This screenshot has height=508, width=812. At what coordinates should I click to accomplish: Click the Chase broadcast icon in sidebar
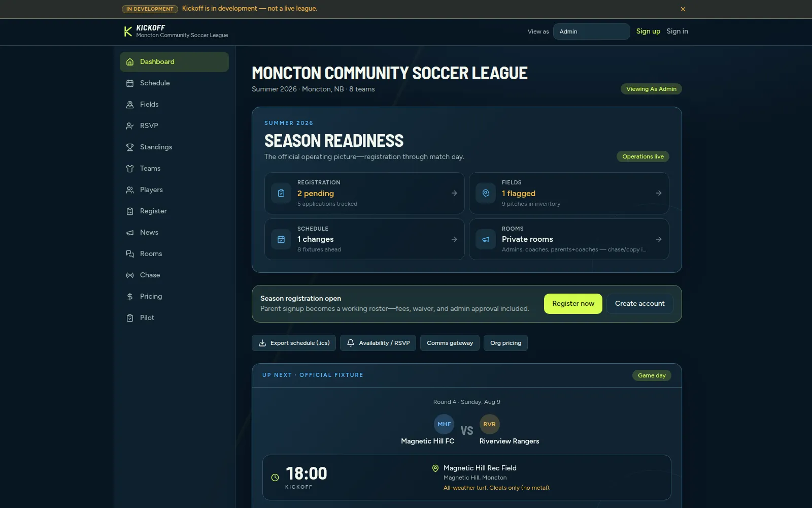[130, 275]
